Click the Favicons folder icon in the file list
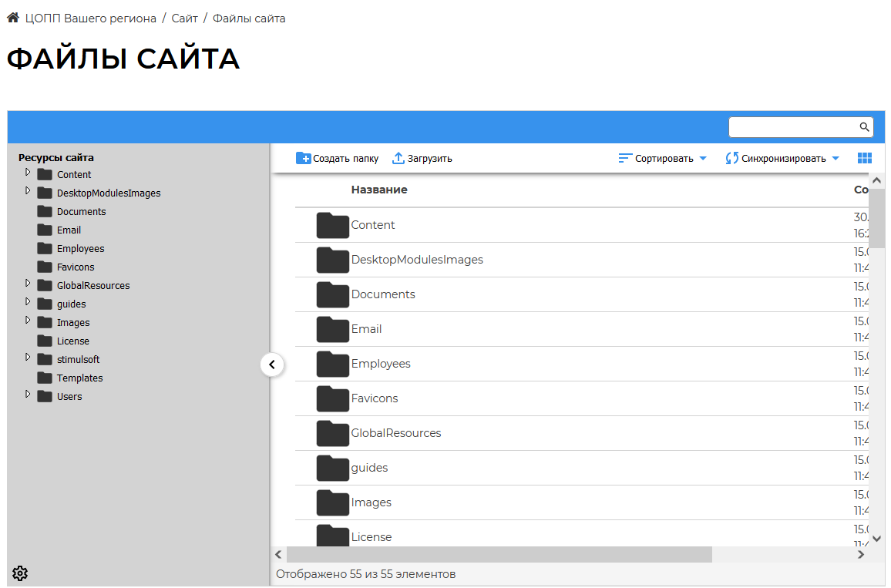Image resolution: width=891 pixels, height=588 pixels. (x=333, y=398)
